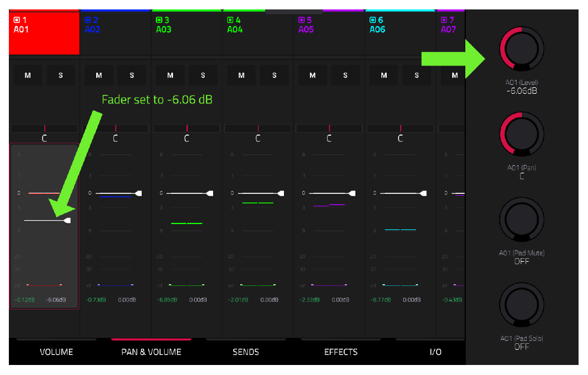This screenshot has height=375, width=588.
Task: Click the -6.89dB peak reading on A03
Action: 167,300
